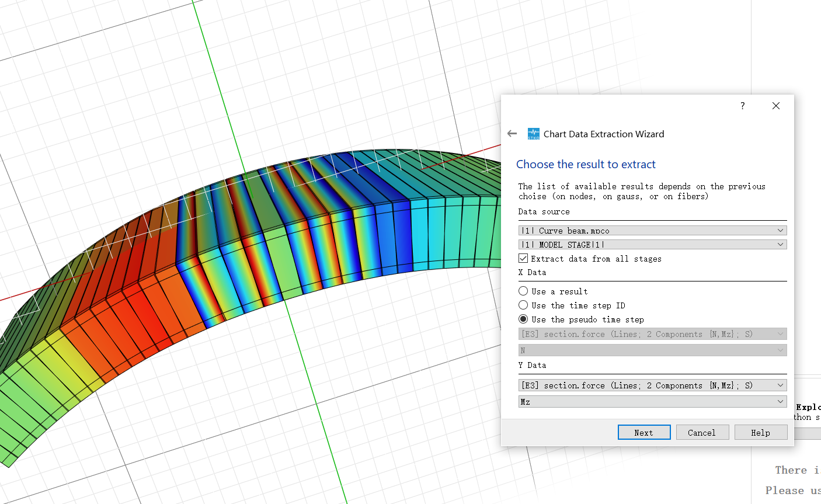
Task: Cancel the data extraction wizard
Action: (702, 432)
